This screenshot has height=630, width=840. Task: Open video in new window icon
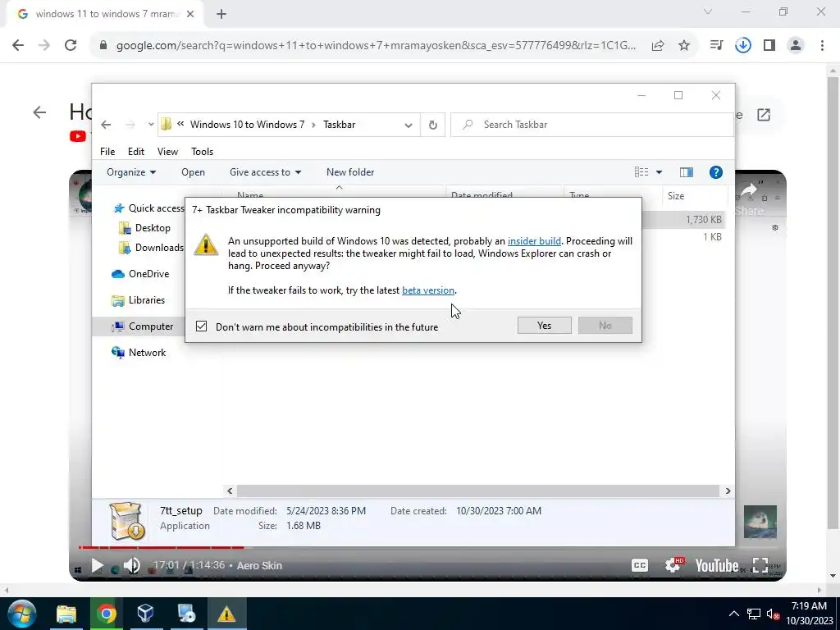click(x=764, y=115)
